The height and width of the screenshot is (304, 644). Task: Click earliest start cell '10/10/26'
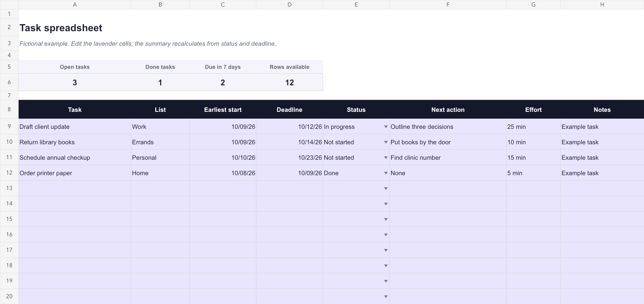click(x=223, y=158)
